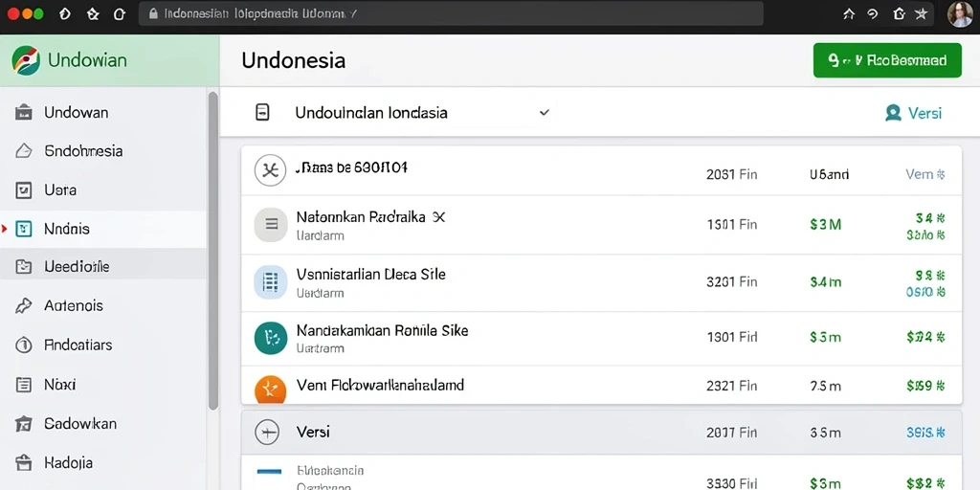
Task: Click the browser back icon
Action: (65, 13)
